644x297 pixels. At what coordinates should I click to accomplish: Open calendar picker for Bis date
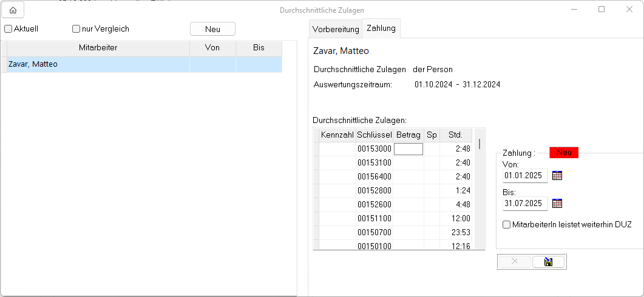click(x=557, y=204)
